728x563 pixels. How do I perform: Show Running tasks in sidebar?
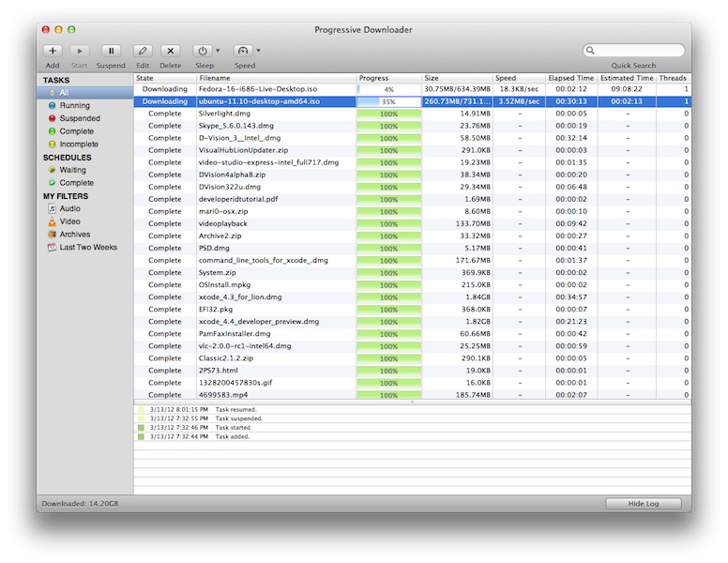point(75,106)
